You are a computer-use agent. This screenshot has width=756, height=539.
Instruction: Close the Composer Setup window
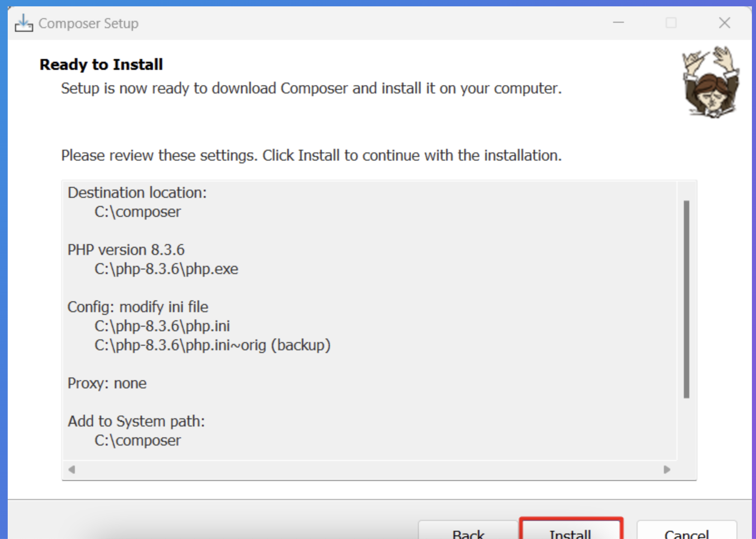724,23
